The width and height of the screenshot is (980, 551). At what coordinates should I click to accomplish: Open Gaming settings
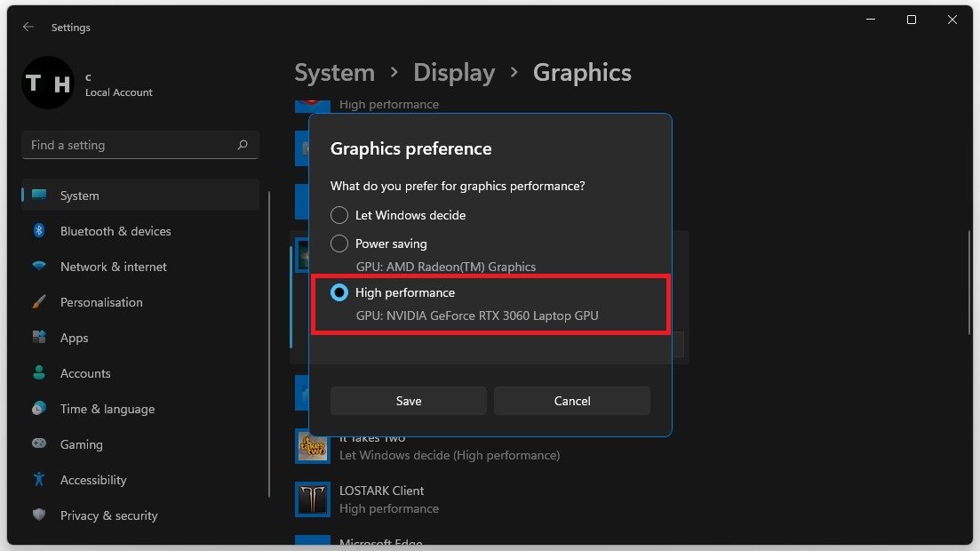pos(140,444)
